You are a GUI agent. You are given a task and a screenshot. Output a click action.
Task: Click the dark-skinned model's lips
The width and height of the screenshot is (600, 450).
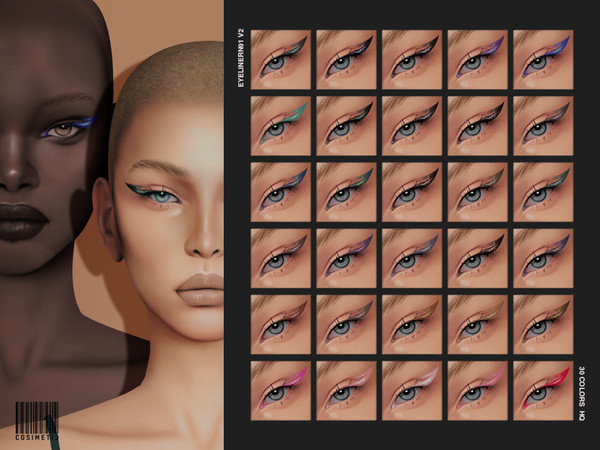tap(30, 222)
